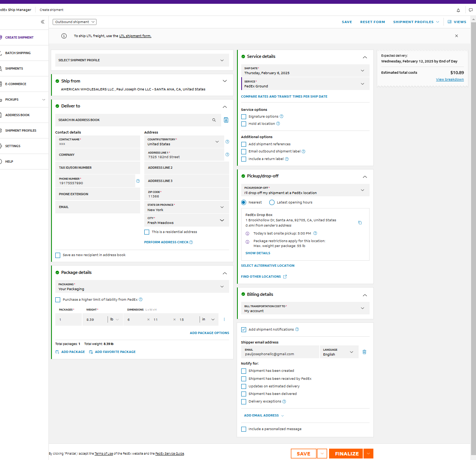Collapse the Deliver to section

[x=225, y=107]
